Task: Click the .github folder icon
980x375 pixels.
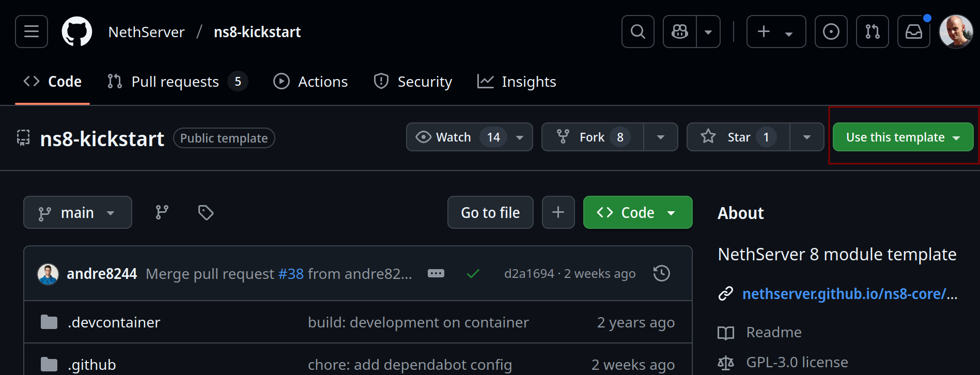Action: tap(49, 365)
